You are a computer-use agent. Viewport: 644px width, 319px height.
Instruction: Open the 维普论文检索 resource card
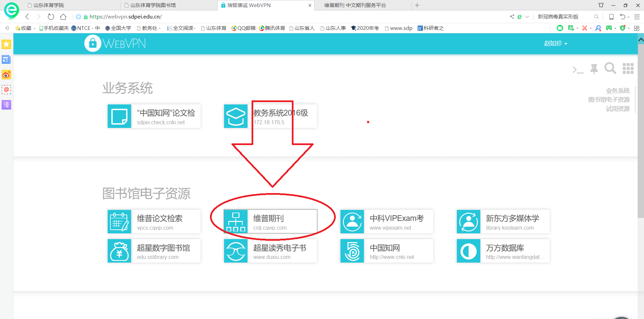click(154, 222)
